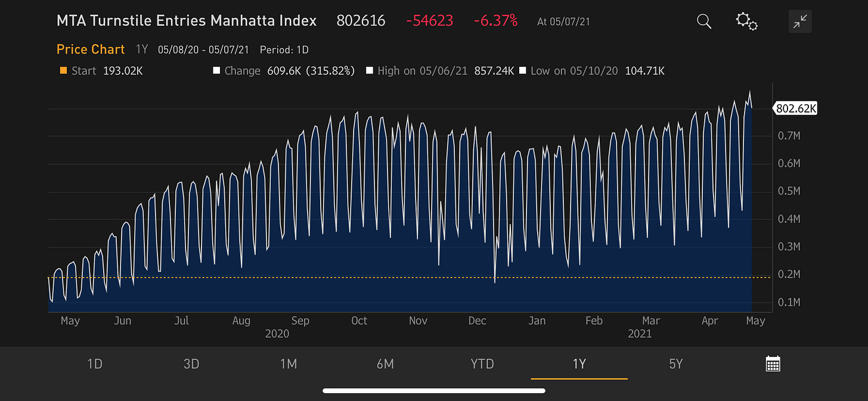Select the 5Y time range tab
Image resolution: width=868 pixels, height=401 pixels.
(675, 363)
